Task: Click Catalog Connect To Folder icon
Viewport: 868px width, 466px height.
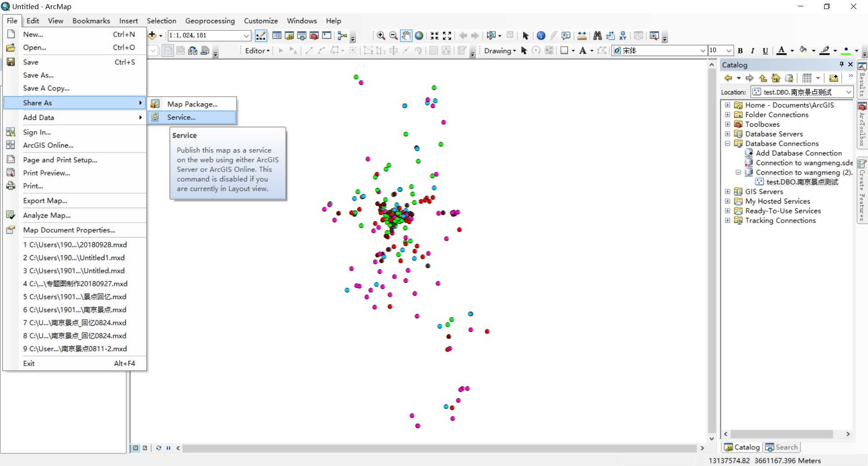Action: click(x=833, y=78)
